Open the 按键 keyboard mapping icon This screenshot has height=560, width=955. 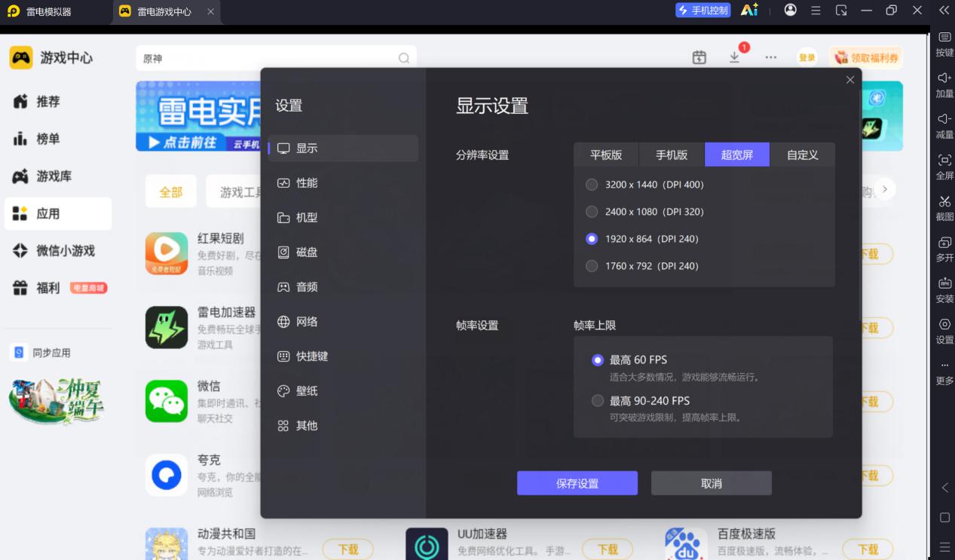click(x=944, y=37)
